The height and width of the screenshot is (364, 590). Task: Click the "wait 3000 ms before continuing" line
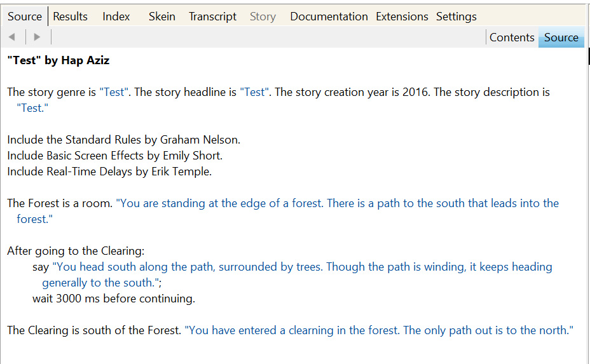113,299
